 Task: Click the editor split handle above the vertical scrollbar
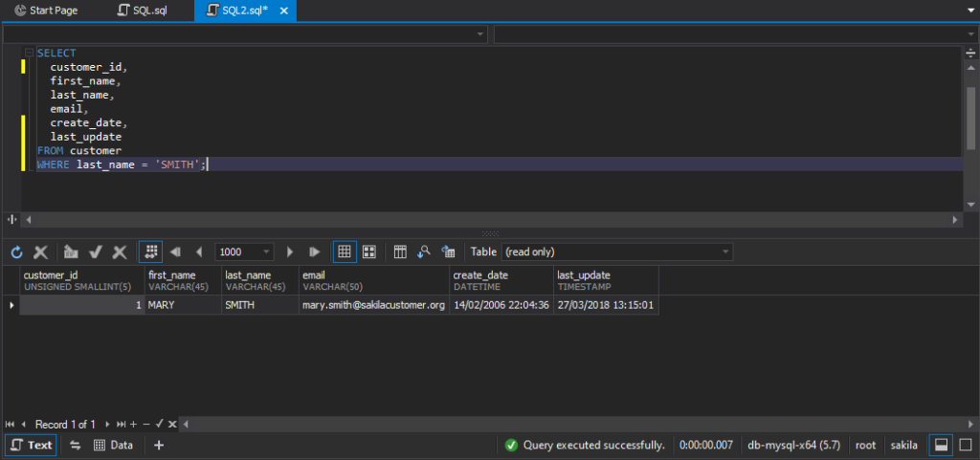click(970, 53)
